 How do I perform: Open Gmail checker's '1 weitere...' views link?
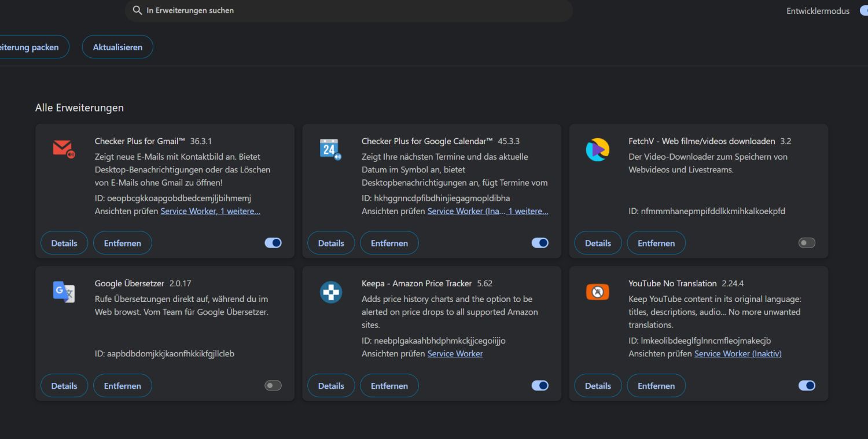[x=240, y=211]
